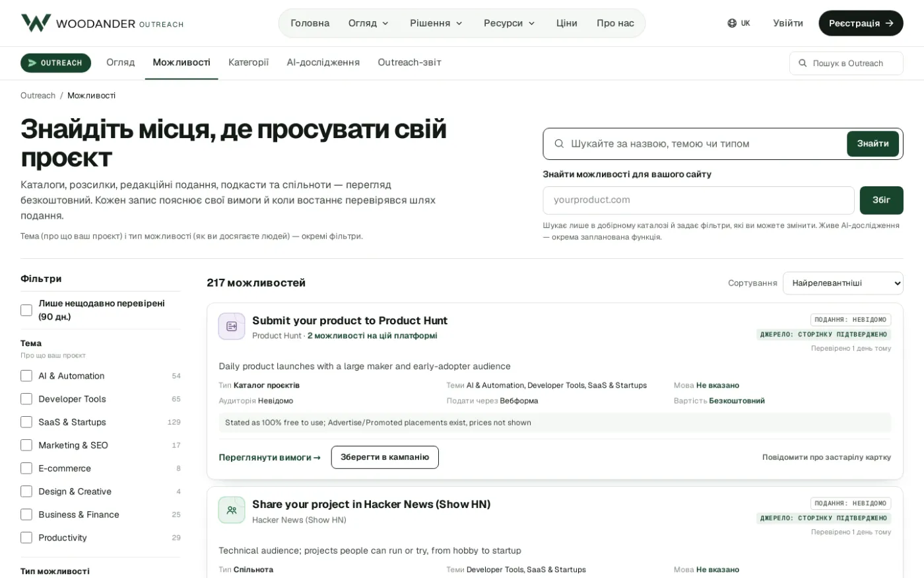This screenshot has height=578, width=924.
Task: Go to the Ціни page
Action: pyautogui.click(x=567, y=23)
